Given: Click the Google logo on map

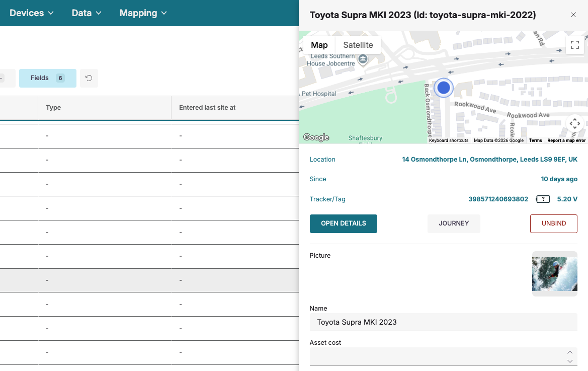Looking at the screenshot, I should pos(316,137).
